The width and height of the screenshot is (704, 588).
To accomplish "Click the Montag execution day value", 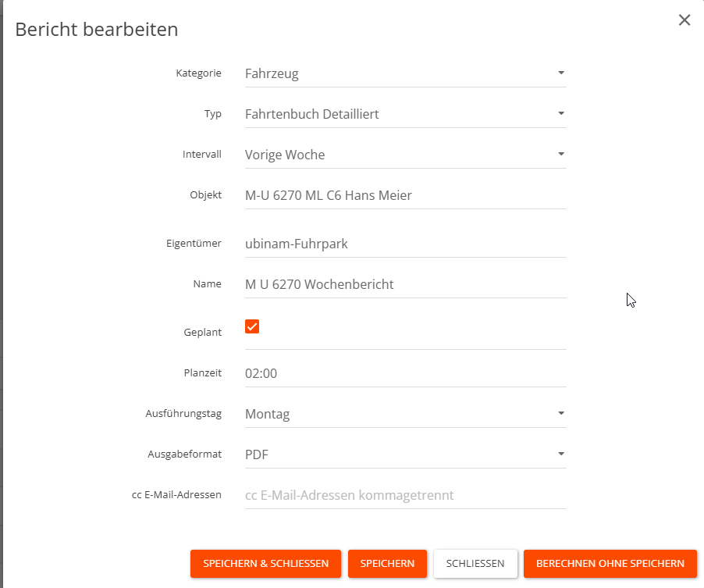I will [x=268, y=414].
